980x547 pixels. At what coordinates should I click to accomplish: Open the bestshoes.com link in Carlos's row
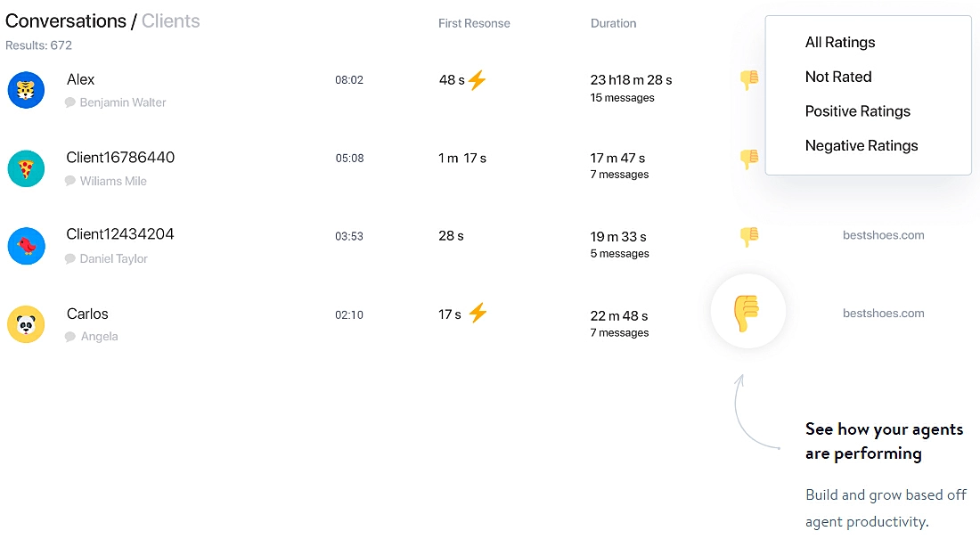coord(883,314)
